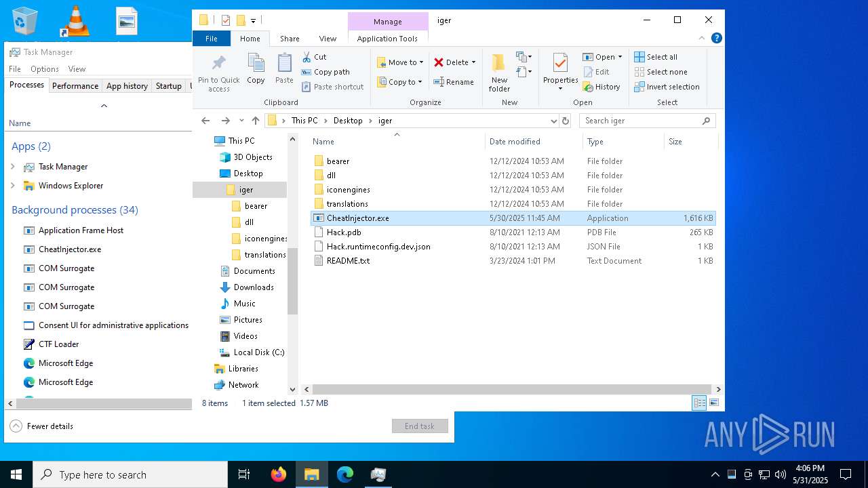Click This PC in the address breadcrumb
The image size is (868, 488).
click(304, 121)
